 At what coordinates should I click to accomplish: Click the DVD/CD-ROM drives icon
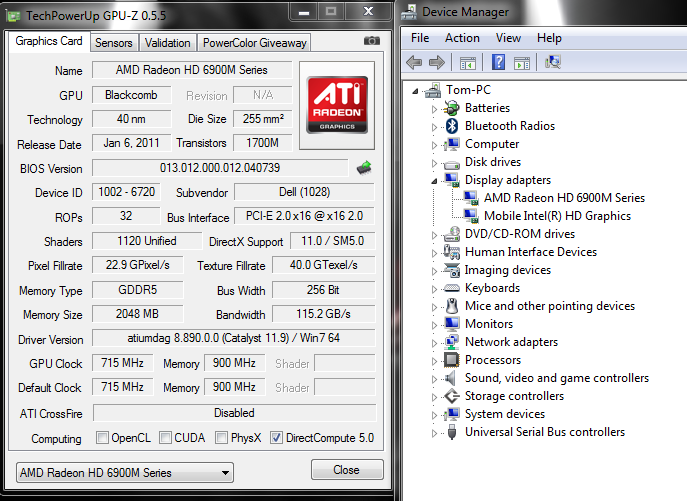[x=452, y=234]
